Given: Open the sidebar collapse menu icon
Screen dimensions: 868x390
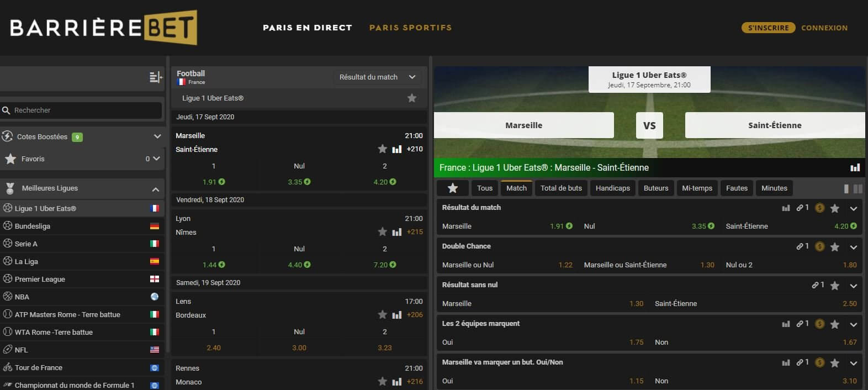Looking at the screenshot, I should pyautogui.click(x=156, y=77).
